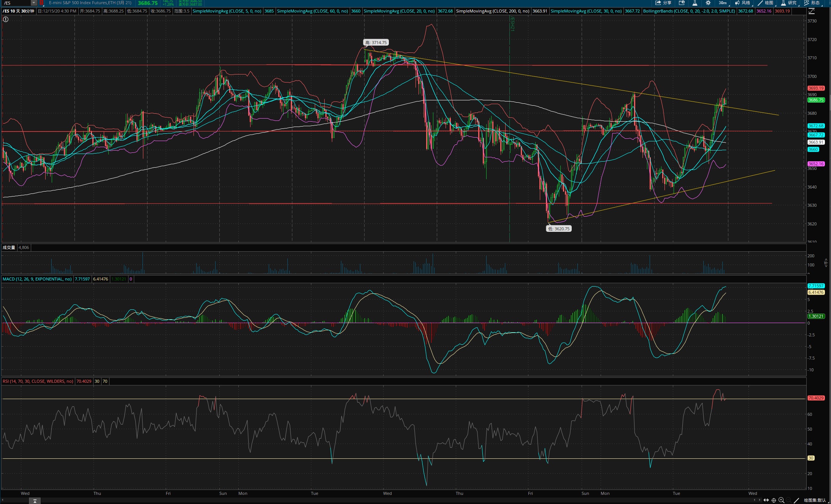
Task: Click the 3660 price axis tag
Action: 813,149
